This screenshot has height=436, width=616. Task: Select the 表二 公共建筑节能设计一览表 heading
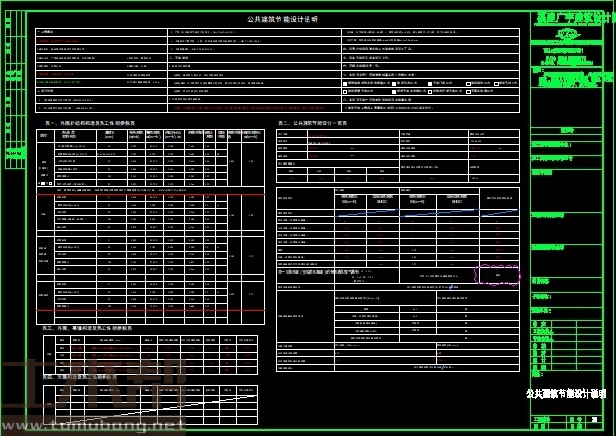[312, 123]
